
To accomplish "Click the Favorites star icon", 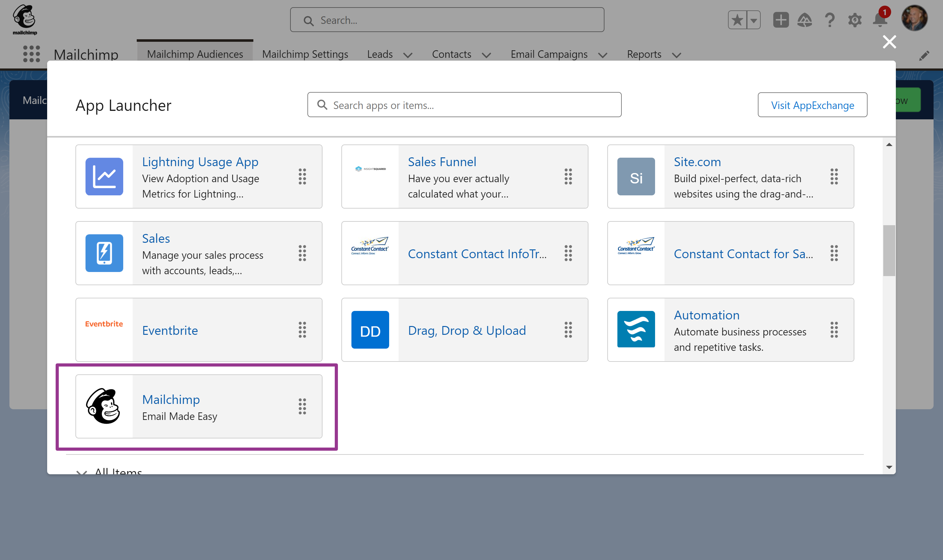I will (737, 20).
